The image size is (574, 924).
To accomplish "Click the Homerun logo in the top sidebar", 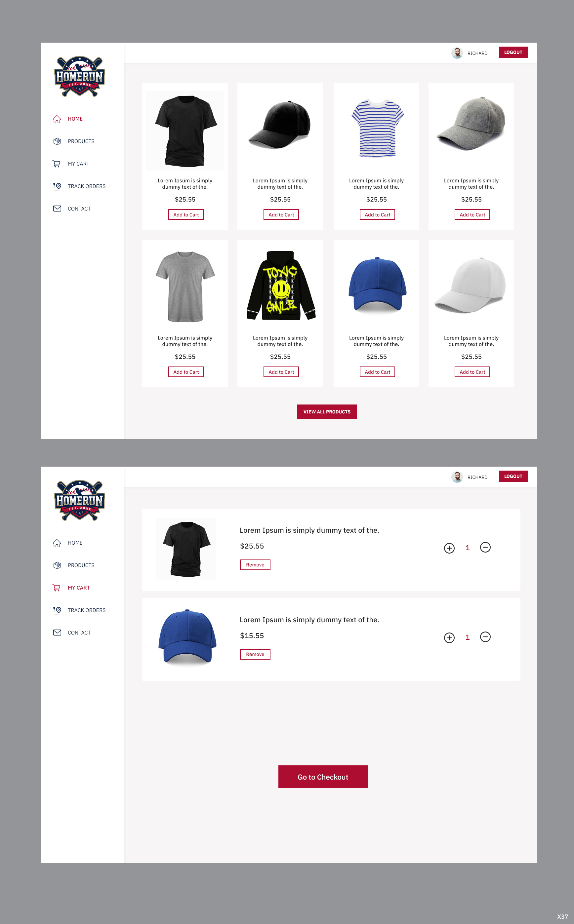I will pyautogui.click(x=80, y=77).
